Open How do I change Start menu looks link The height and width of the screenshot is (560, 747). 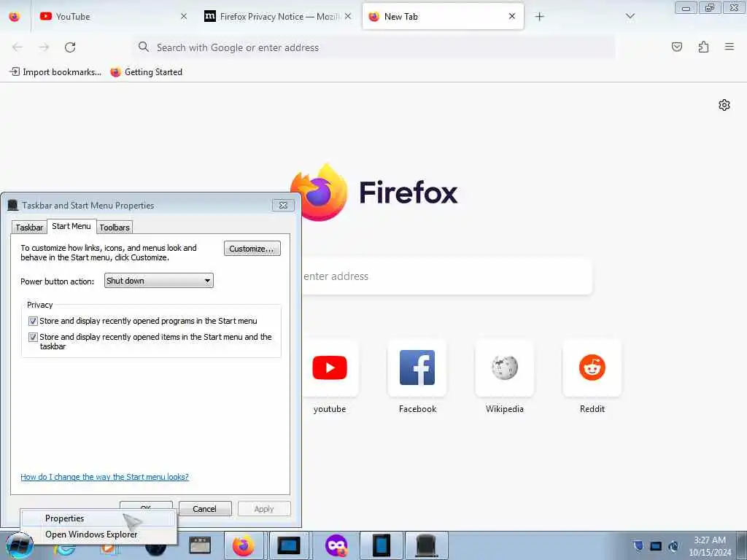coord(104,477)
